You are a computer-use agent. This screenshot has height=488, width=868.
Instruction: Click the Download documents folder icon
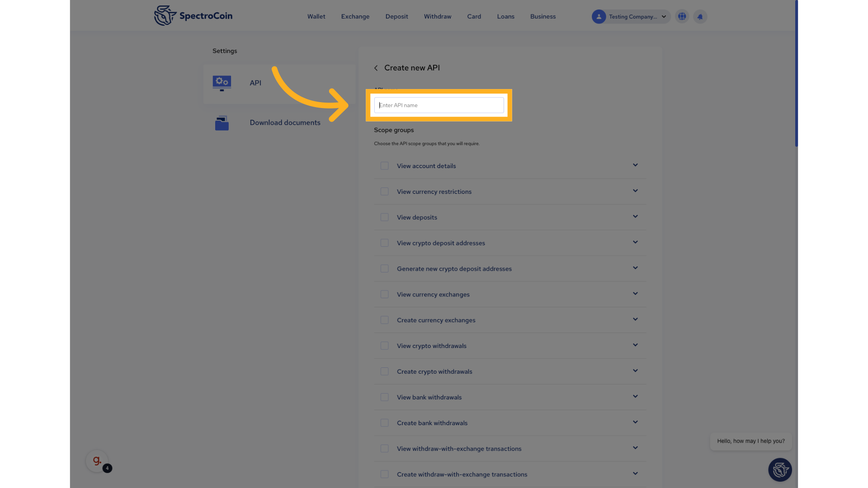[222, 123]
